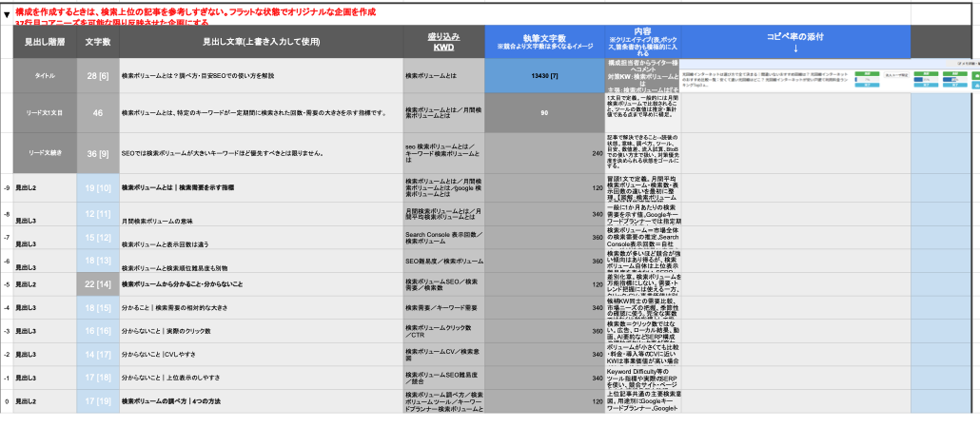
Task: Click the 見出しL2 label in row 0
Action: [x=45, y=401]
